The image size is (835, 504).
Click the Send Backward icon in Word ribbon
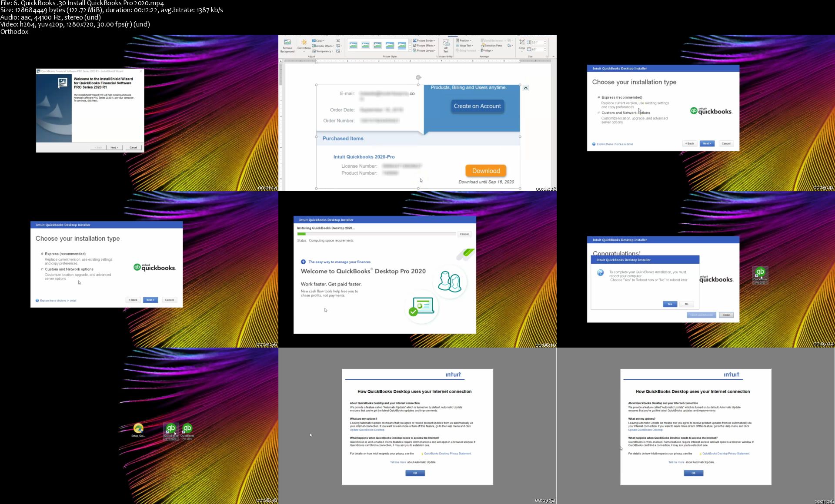coord(491,40)
